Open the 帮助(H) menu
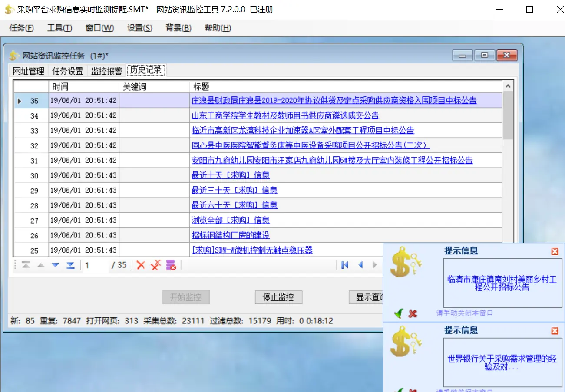The width and height of the screenshot is (565, 392). [x=218, y=28]
